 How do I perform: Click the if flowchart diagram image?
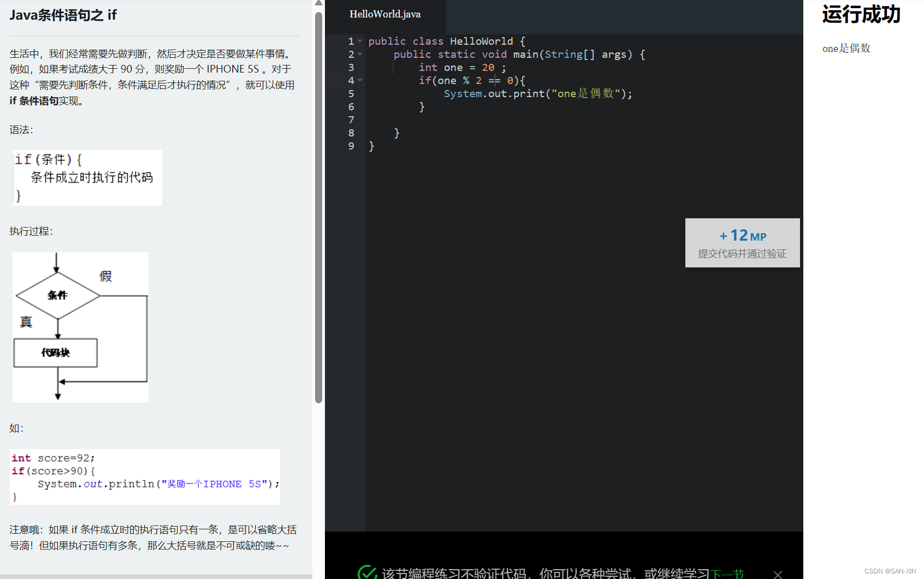[x=80, y=327]
